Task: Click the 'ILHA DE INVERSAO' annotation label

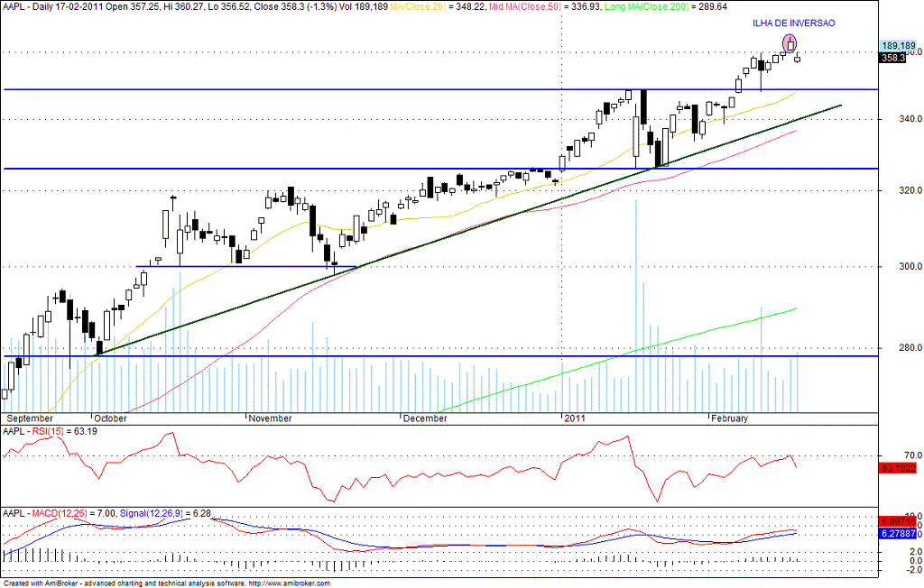Action: click(x=793, y=23)
